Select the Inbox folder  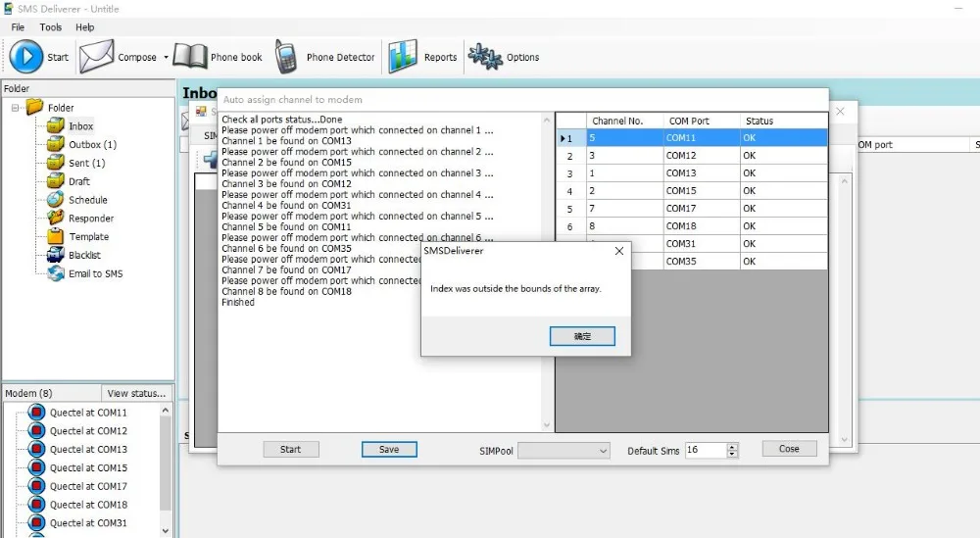tap(80, 126)
